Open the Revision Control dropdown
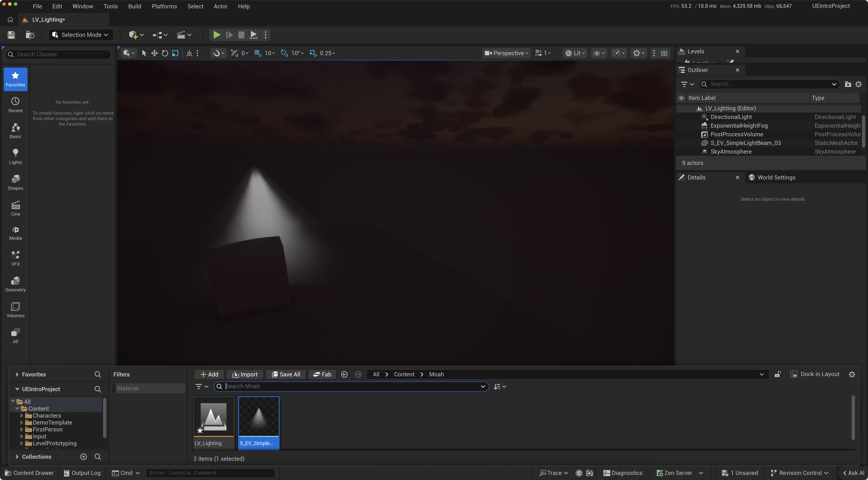This screenshot has height=480, width=868. pos(799,473)
